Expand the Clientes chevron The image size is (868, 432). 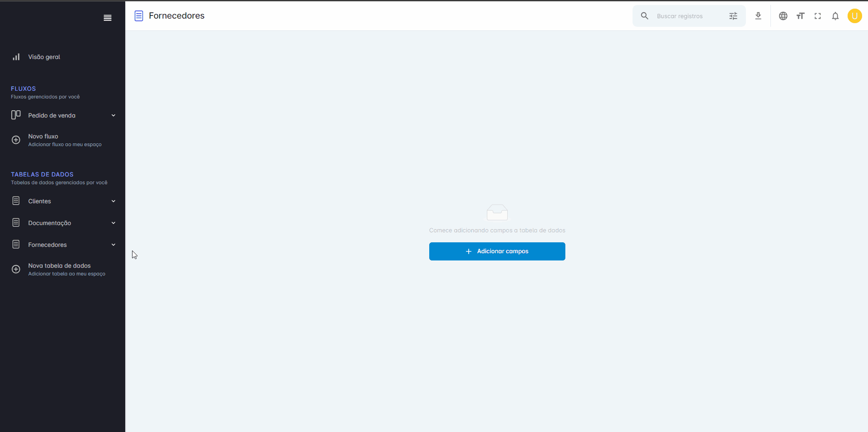coord(113,201)
